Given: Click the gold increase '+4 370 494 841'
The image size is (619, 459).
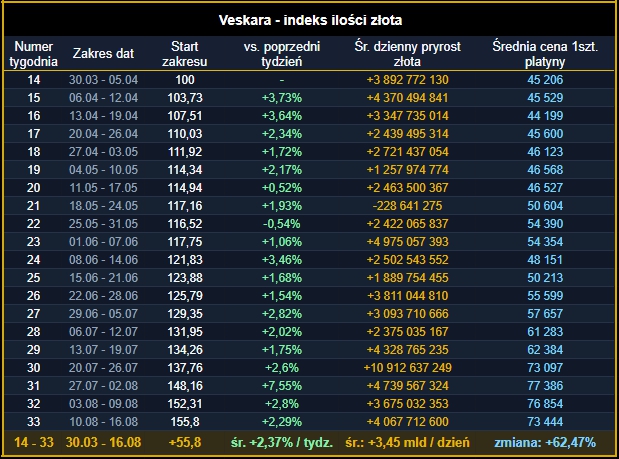Looking at the screenshot, I should coord(407,98).
